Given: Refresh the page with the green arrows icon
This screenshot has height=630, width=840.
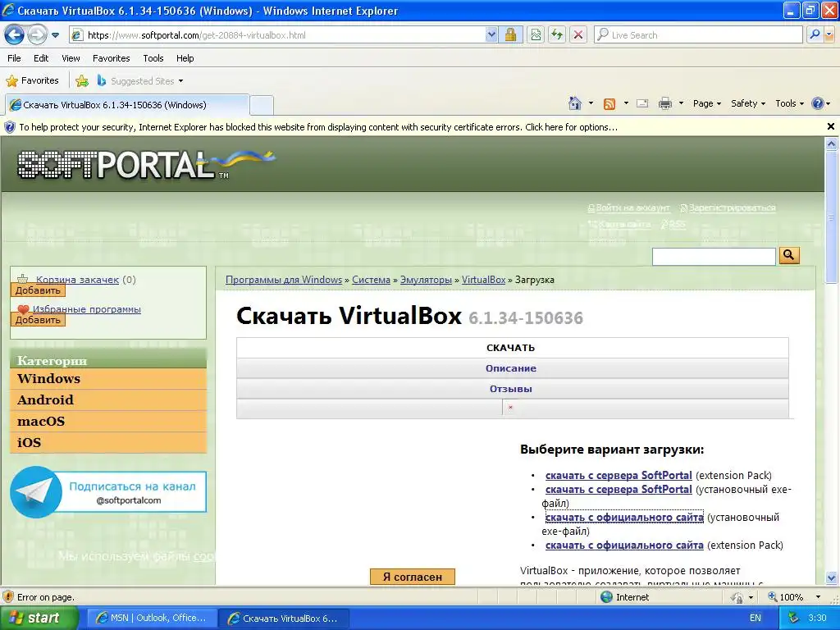Looking at the screenshot, I should [x=557, y=35].
